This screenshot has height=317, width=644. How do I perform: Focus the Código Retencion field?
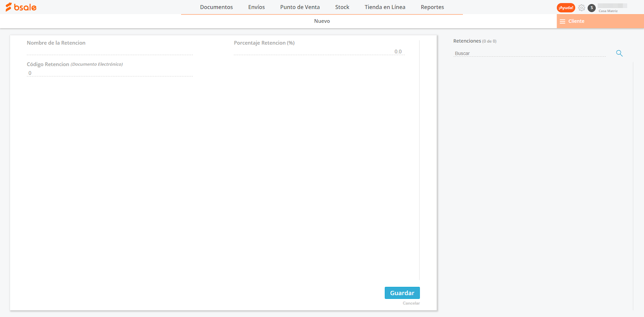click(x=110, y=73)
